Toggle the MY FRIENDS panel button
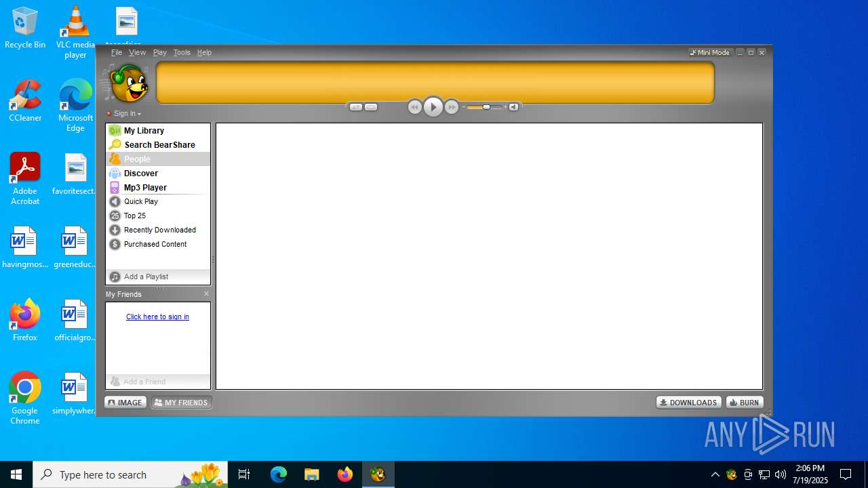The height and width of the screenshot is (488, 868). pyautogui.click(x=181, y=403)
